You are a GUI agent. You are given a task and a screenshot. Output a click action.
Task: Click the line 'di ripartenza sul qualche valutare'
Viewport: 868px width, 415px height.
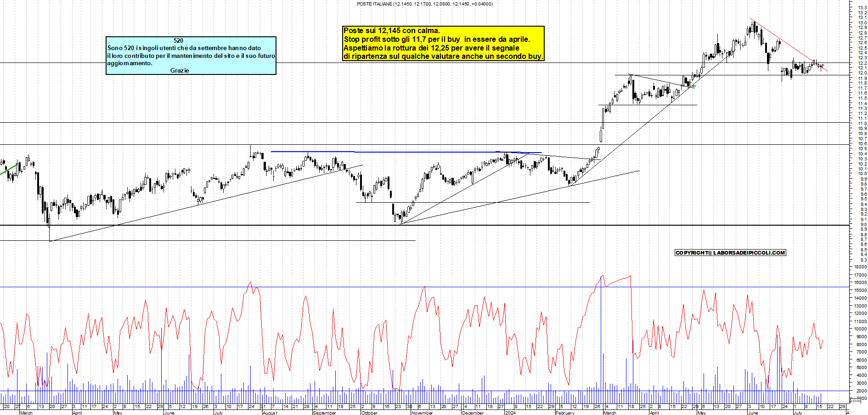tap(443, 57)
